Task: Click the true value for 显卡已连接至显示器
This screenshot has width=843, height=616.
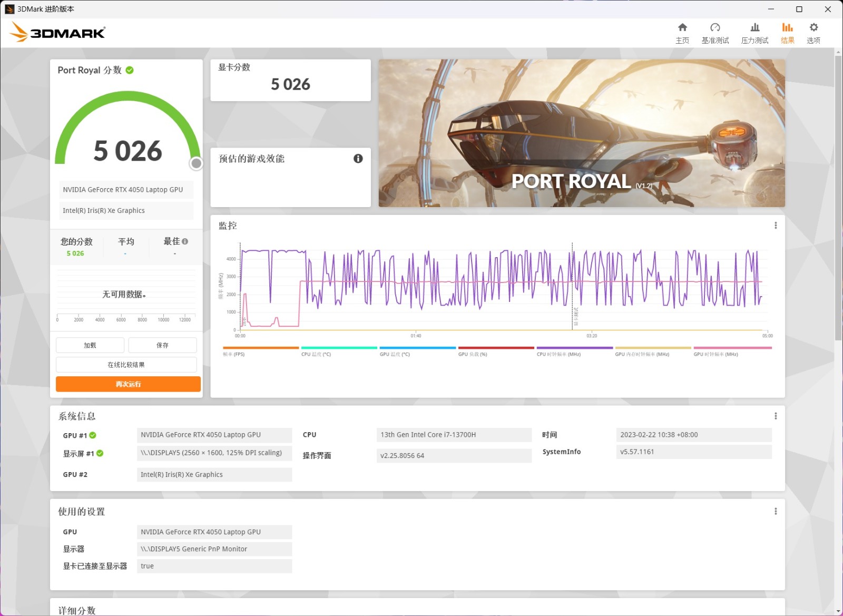Action: point(214,566)
